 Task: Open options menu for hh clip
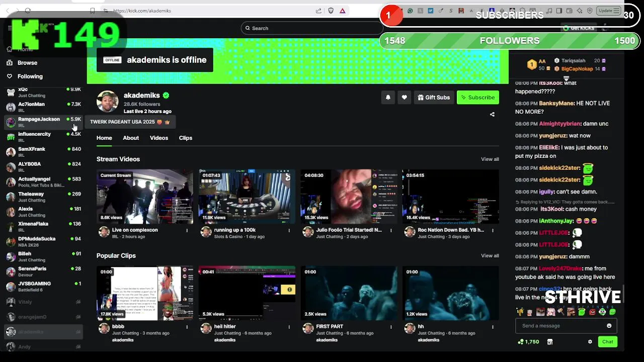(x=493, y=327)
